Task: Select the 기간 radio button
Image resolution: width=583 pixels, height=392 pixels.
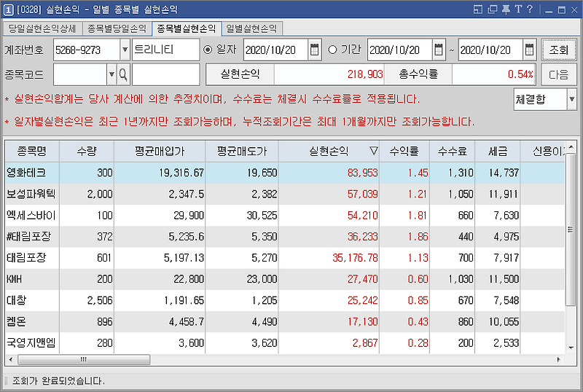Action: 332,50
